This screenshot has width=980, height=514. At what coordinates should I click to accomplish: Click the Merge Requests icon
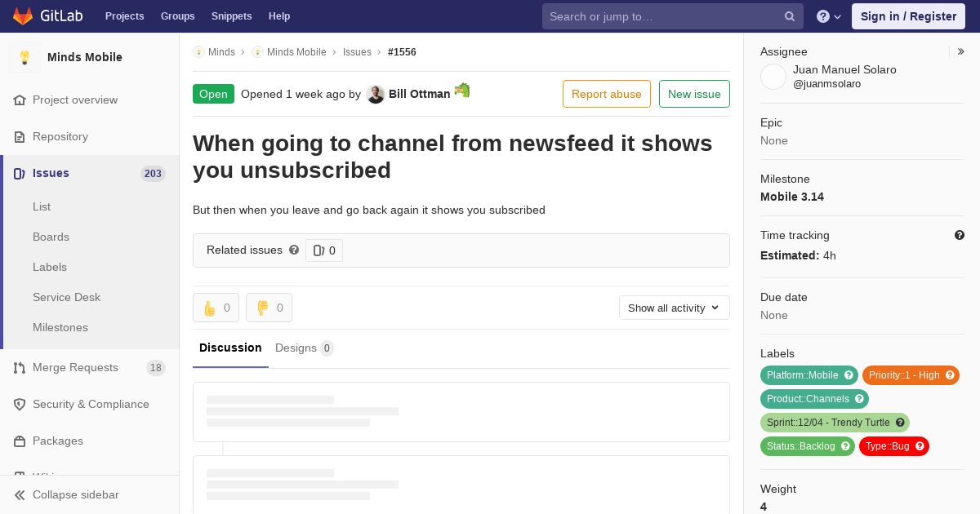20,368
